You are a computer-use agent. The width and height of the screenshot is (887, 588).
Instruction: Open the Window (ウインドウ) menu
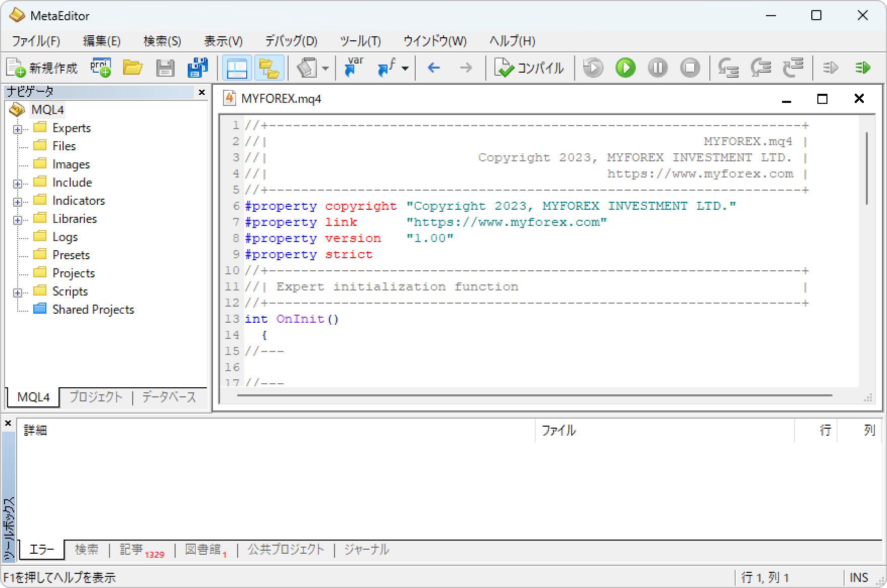tap(435, 41)
